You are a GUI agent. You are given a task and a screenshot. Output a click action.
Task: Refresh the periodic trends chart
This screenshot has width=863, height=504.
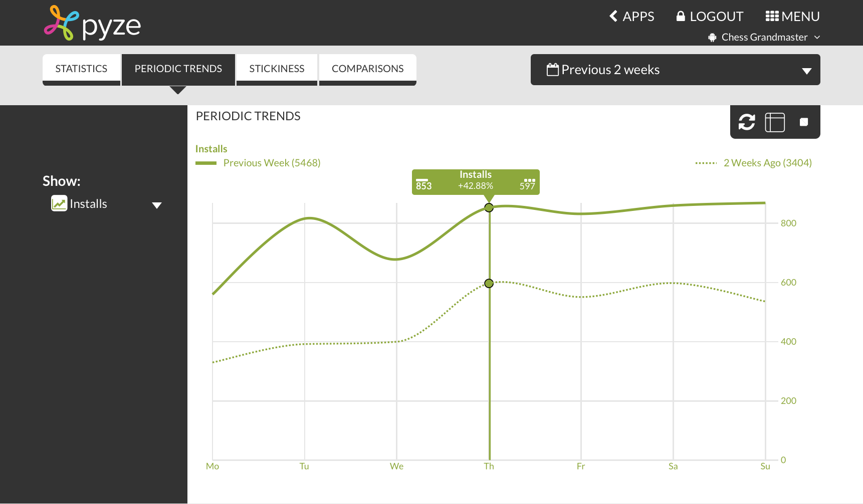tap(747, 122)
